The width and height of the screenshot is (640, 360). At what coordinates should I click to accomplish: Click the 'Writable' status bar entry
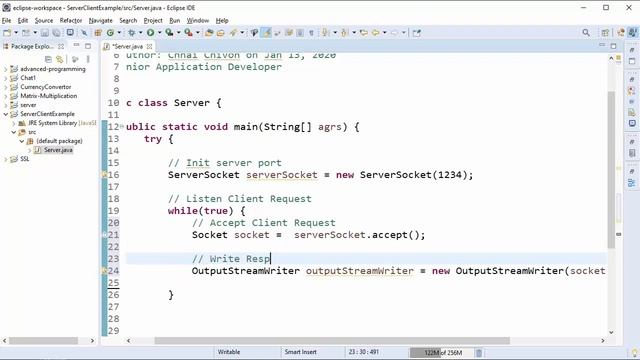point(229,352)
